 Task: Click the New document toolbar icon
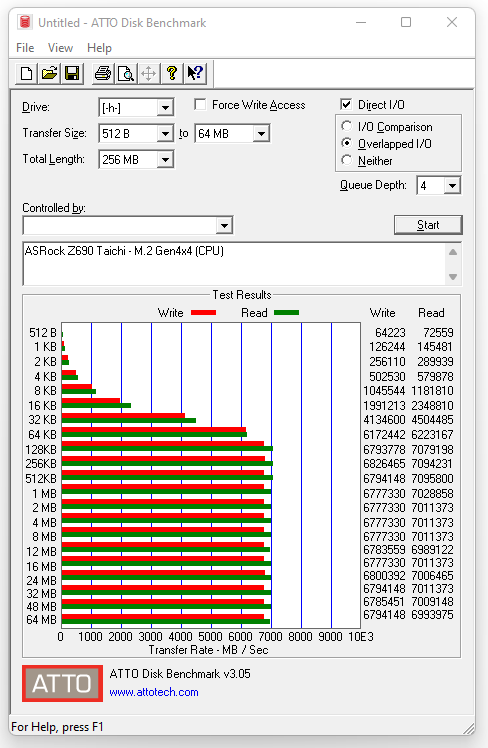coord(27,73)
